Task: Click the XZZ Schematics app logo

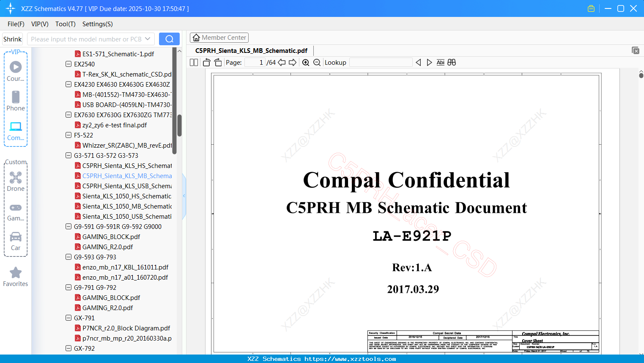Action: coord(11,8)
